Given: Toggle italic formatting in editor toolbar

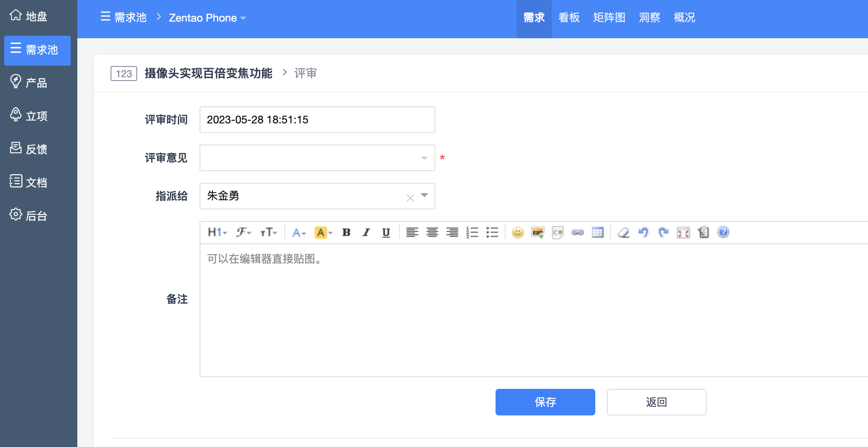Looking at the screenshot, I should coord(366,232).
